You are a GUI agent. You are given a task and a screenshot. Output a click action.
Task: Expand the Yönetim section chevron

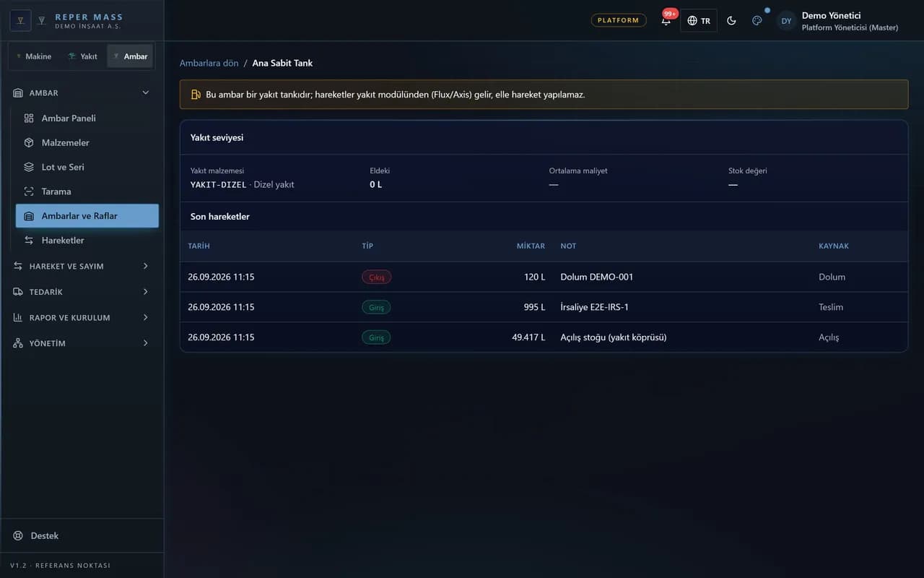click(x=146, y=343)
